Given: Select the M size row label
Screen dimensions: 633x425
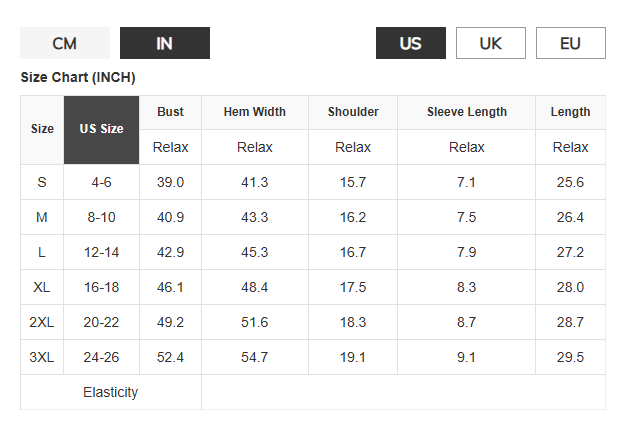Looking at the screenshot, I should (x=42, y=217).
